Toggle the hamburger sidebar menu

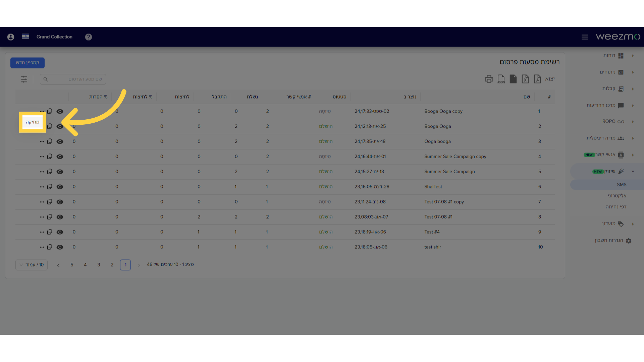point(585,37)
